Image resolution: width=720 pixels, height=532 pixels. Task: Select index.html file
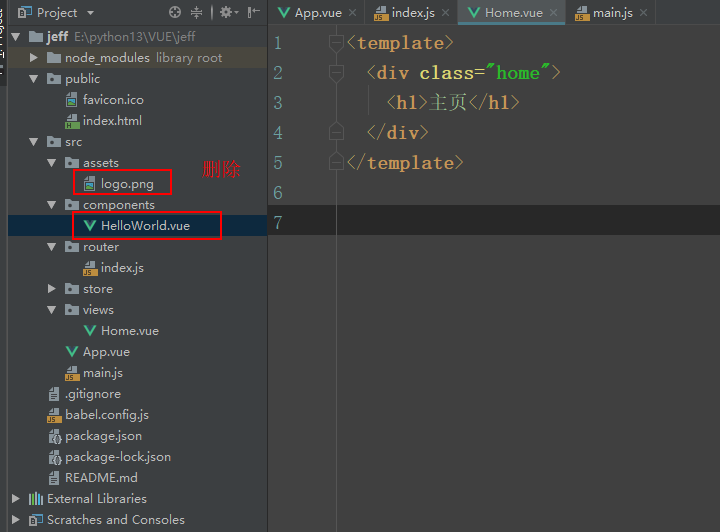(x=112, y=121)
